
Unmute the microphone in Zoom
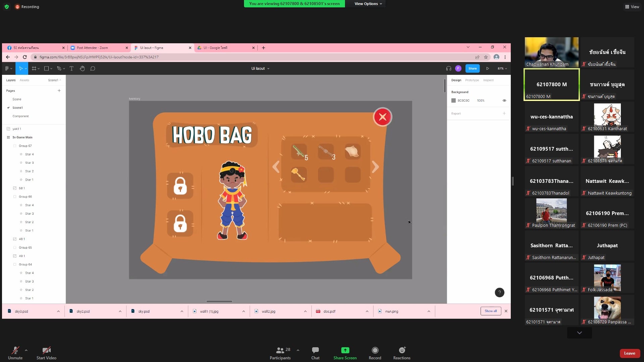pyautogui.click(x=15, y=353)
